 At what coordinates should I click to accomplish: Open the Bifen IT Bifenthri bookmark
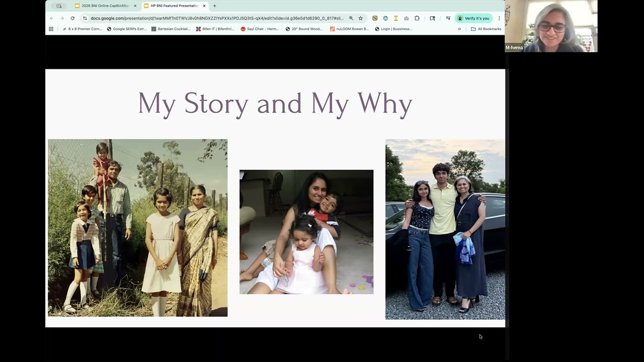pyautogui.click(x=215, y=29)
